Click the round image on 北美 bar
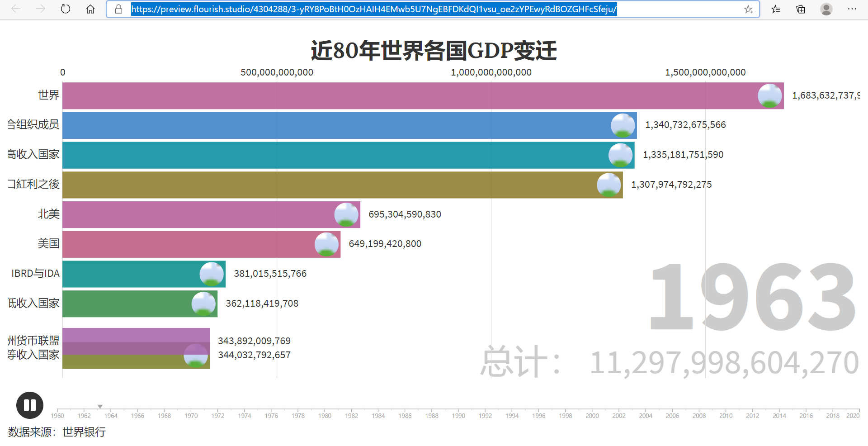Image resolution: width=868 pixels, height=446 pixels. (346, 214)
